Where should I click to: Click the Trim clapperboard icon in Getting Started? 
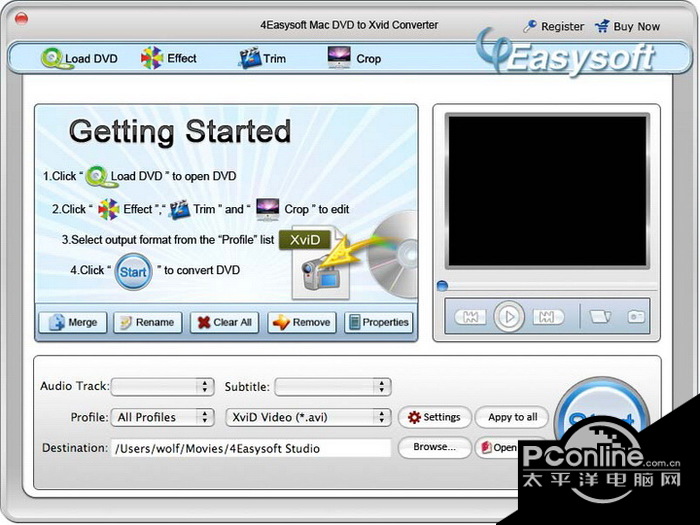point(179,209)
